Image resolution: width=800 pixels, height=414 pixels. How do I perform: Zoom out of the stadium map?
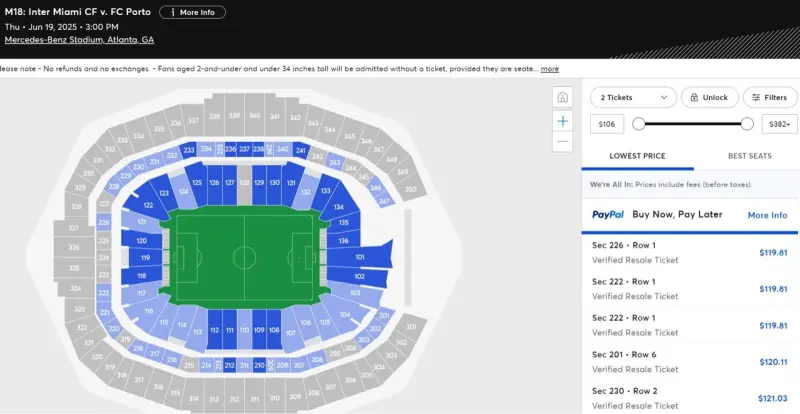coord(562,141)
